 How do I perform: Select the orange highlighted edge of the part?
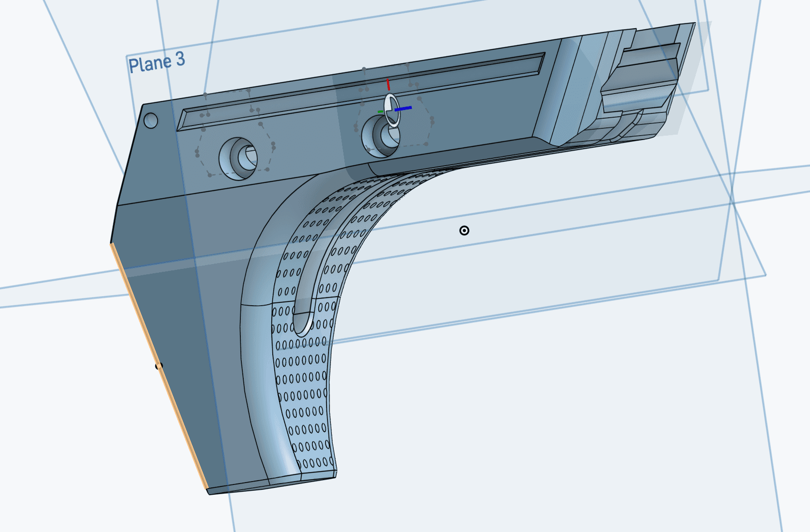(x=158, y=365)
